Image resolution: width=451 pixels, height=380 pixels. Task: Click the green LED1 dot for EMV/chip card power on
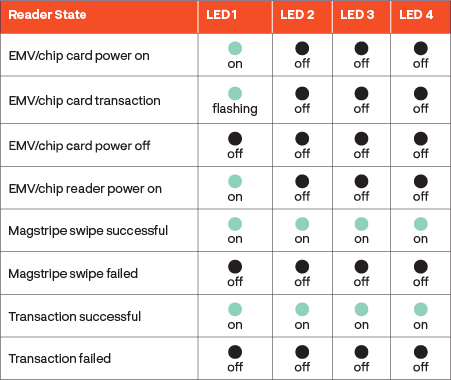(x=235, y=48)
